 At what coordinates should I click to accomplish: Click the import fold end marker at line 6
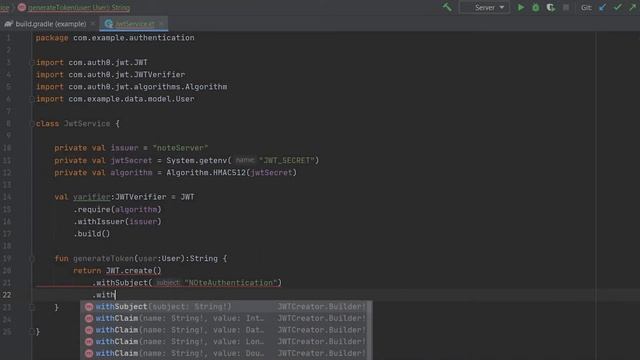point(32,99)
